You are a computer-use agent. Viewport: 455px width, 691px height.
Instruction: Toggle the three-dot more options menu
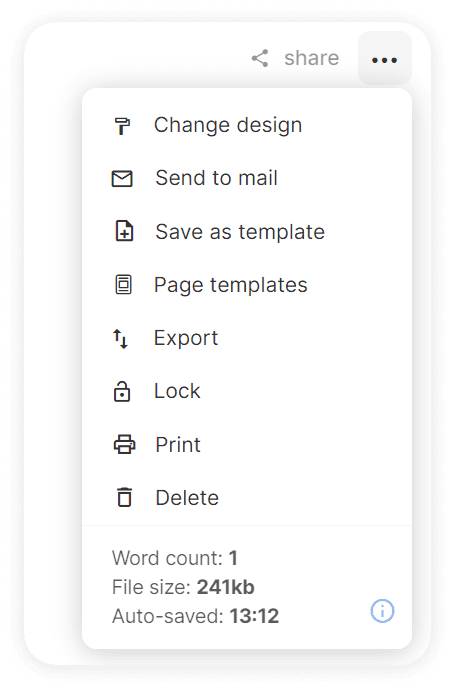(385, 59)
